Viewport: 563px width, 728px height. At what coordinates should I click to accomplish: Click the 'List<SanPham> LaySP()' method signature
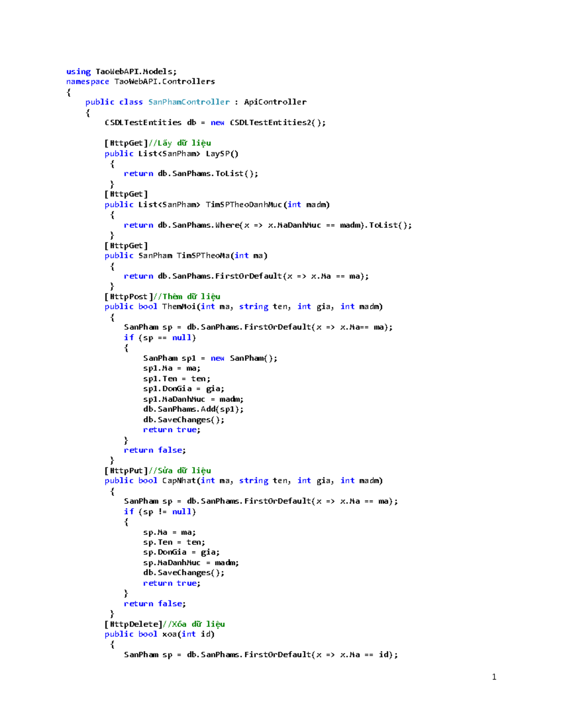coord(189,154)
